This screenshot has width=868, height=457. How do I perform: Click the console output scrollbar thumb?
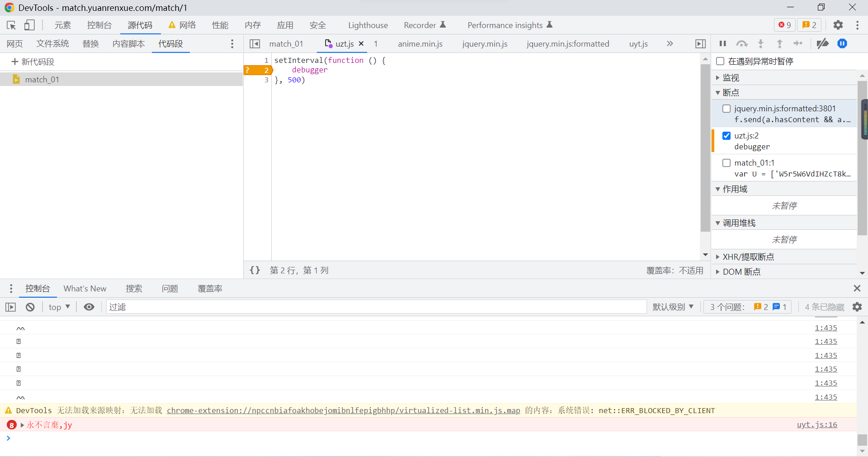pos(862,440)
